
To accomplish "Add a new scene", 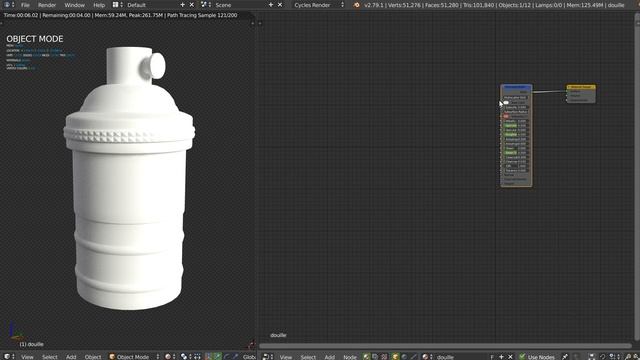I will point(271,5).
